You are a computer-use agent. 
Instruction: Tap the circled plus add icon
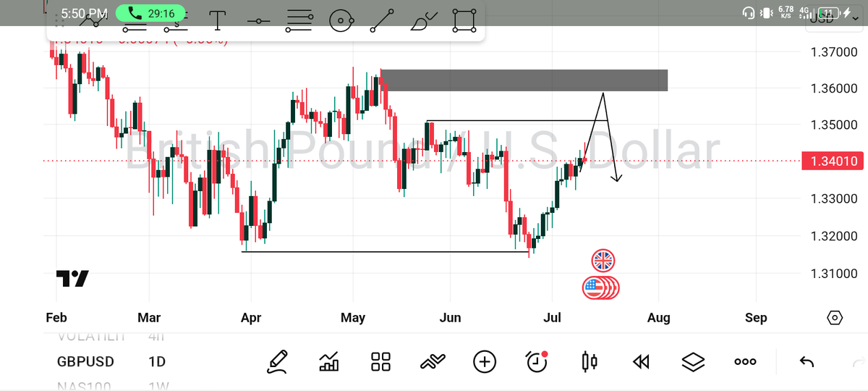coord(485,361)
